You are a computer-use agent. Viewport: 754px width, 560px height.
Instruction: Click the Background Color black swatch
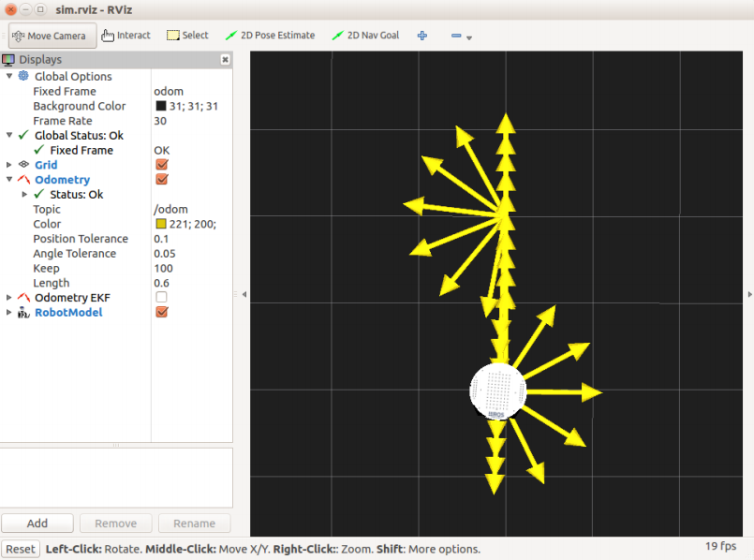pos(161,106)
